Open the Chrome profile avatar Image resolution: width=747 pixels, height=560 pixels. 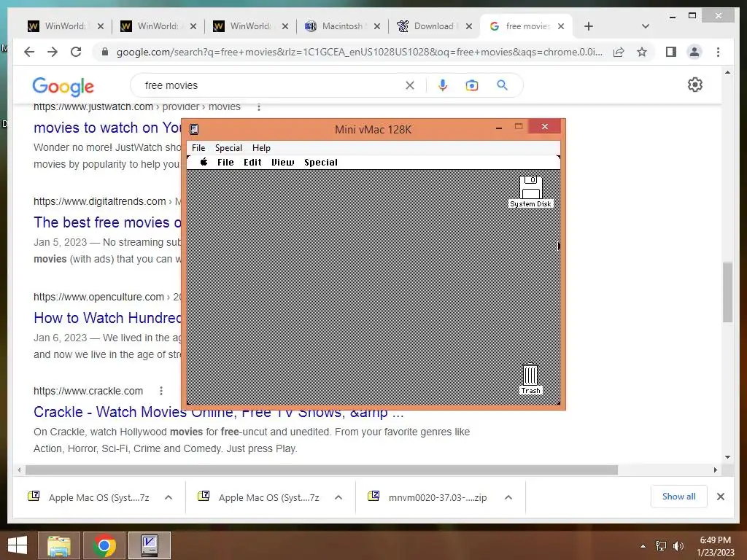(694, 52)
